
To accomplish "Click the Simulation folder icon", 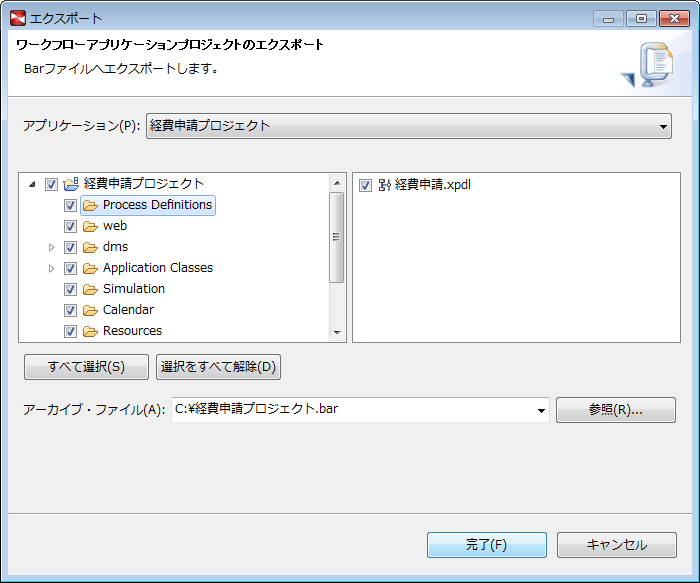I will point(90,289).
